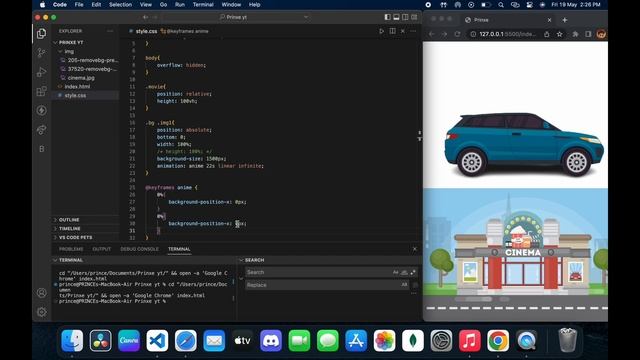Open the Terminal menu in menu bar
The height and width of the screenshot is (360, 640).
point(203,5)
